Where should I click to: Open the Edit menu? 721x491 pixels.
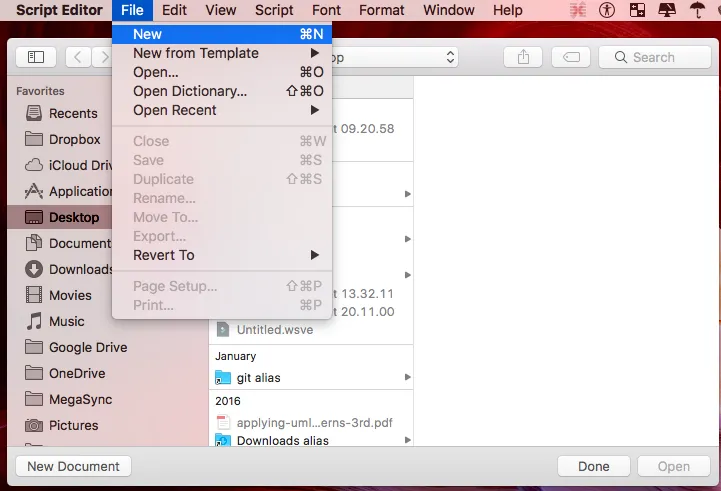pos(174,10)
